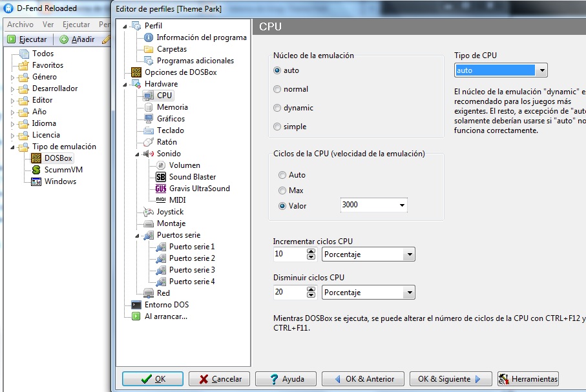This screenshot has height=392, width=586.
Task: Expand the Género category in main window
Action: click(x=12, y=77)
